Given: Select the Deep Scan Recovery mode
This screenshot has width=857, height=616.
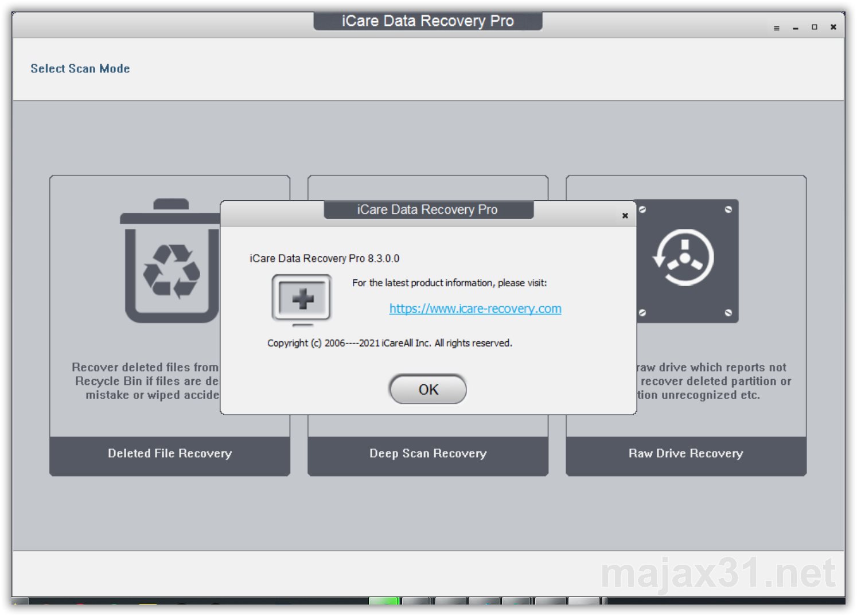Looking at the screenshot, I should click(427, 453).
